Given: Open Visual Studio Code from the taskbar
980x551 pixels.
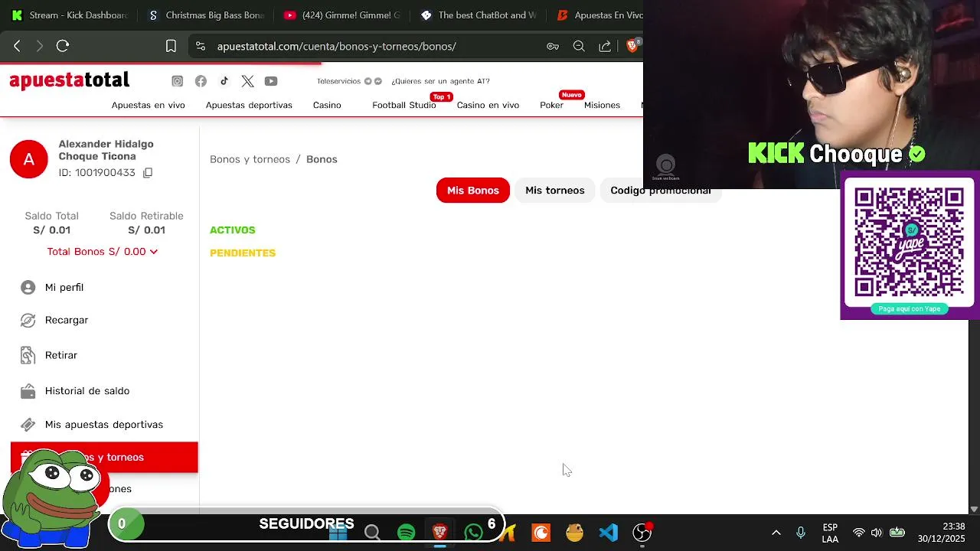Looking at the screenshot, I should (x=608, y=532).
